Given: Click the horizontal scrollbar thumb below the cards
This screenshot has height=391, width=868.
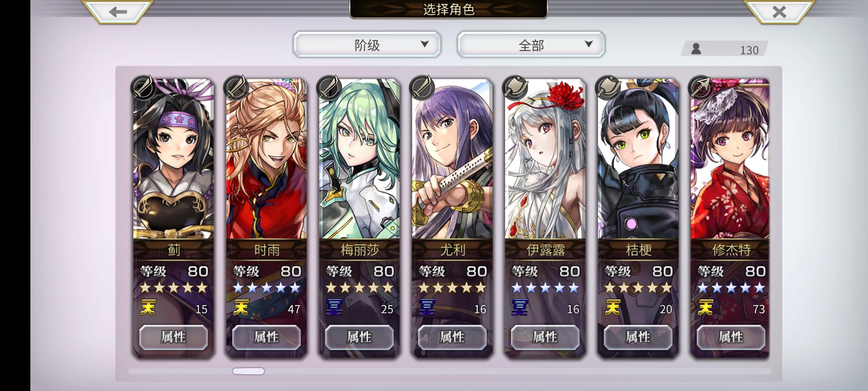Looking at the screenshot, I should pyautogui.click(x=248, y=371).
